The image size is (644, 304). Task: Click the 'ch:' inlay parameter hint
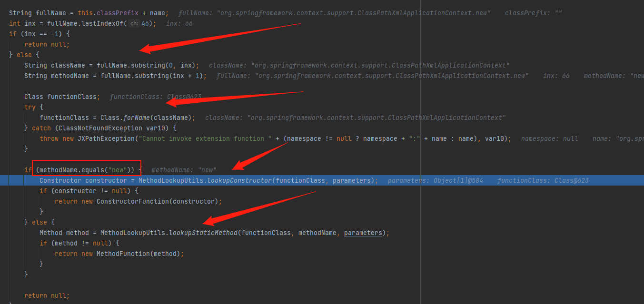click(x=134, y=23)
